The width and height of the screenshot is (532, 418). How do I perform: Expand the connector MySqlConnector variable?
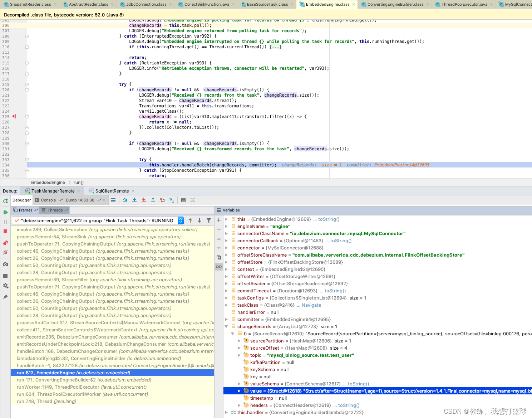point(226,248)
